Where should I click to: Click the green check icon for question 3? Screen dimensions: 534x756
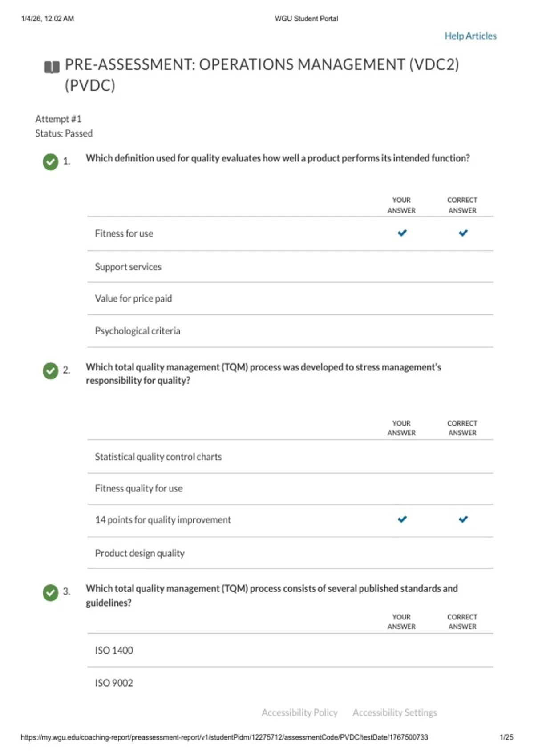pyautogui.click(x=51, y=592)
